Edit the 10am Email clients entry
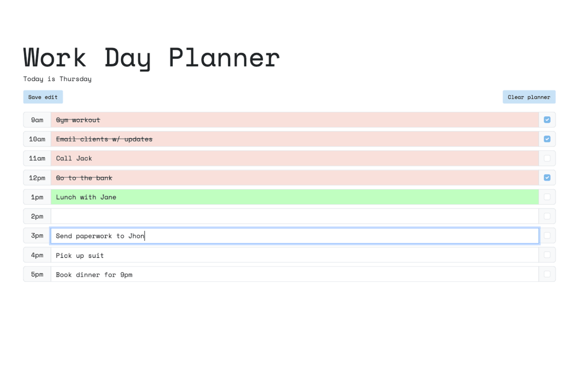 click(294, 139)
